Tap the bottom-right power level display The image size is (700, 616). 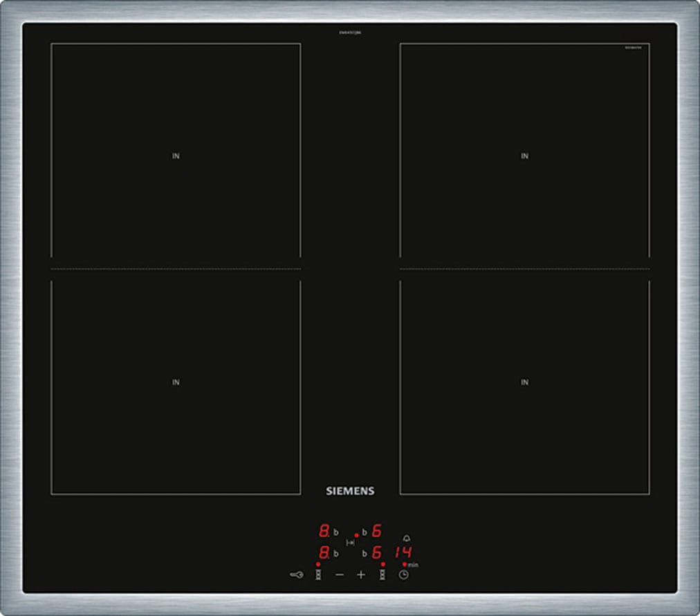(x=377, y=553)
